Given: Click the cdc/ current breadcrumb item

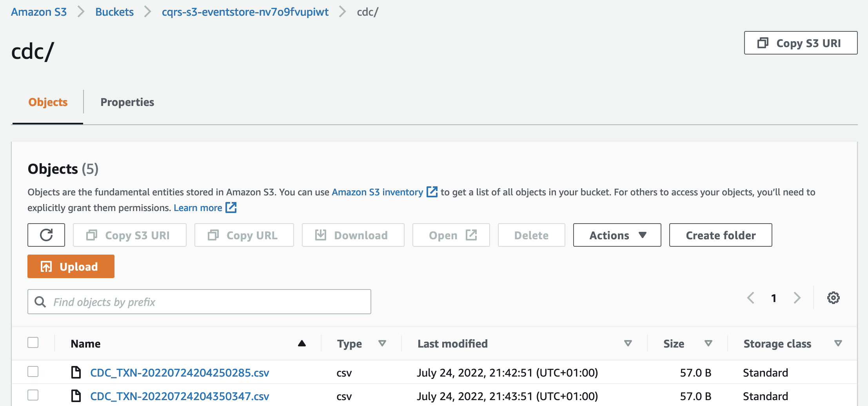Looking at the screenshot, I should (367, 12).
